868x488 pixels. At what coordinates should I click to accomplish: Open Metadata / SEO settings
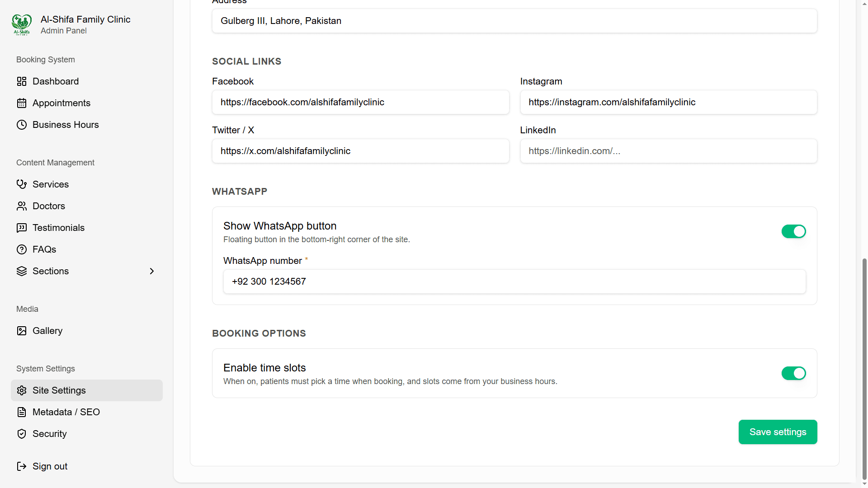[x=87, y=412]
